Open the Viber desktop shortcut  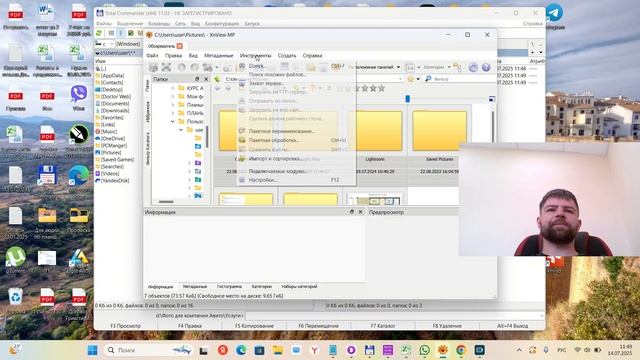click(78, 98)
